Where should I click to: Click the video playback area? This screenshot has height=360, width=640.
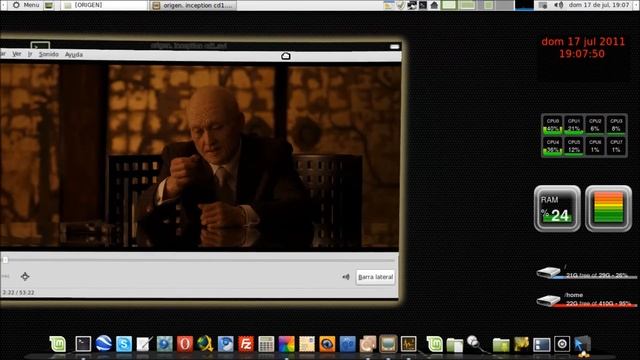click(200, 157)
